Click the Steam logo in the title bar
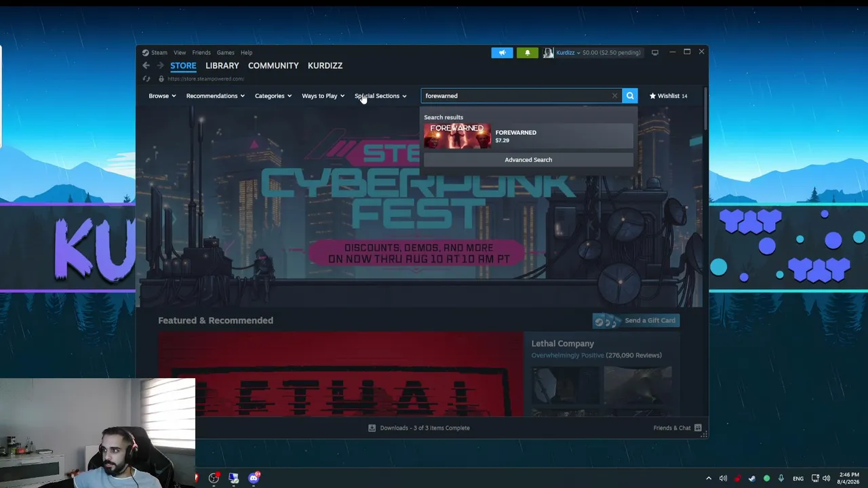 [x=145, y=52]
